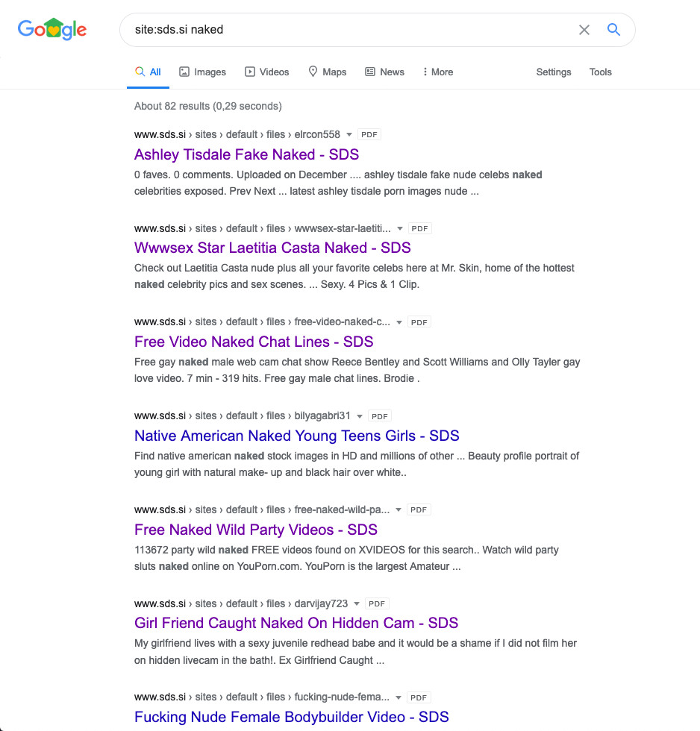700x731 pixels.
Task: Expand the More menu with three dots
Action: click(438, 72)
